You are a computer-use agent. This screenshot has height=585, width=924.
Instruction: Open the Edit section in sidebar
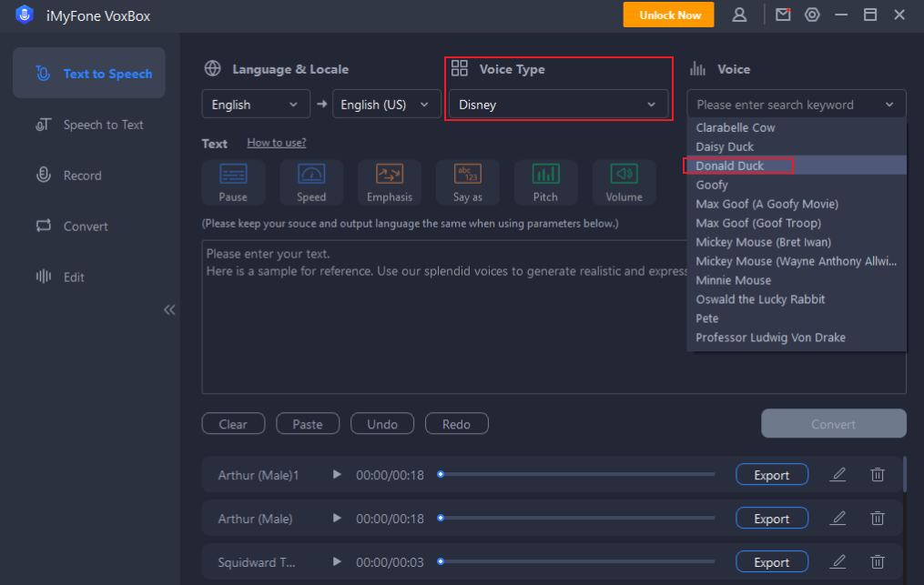pyautogui.click(x=89, y=277)
